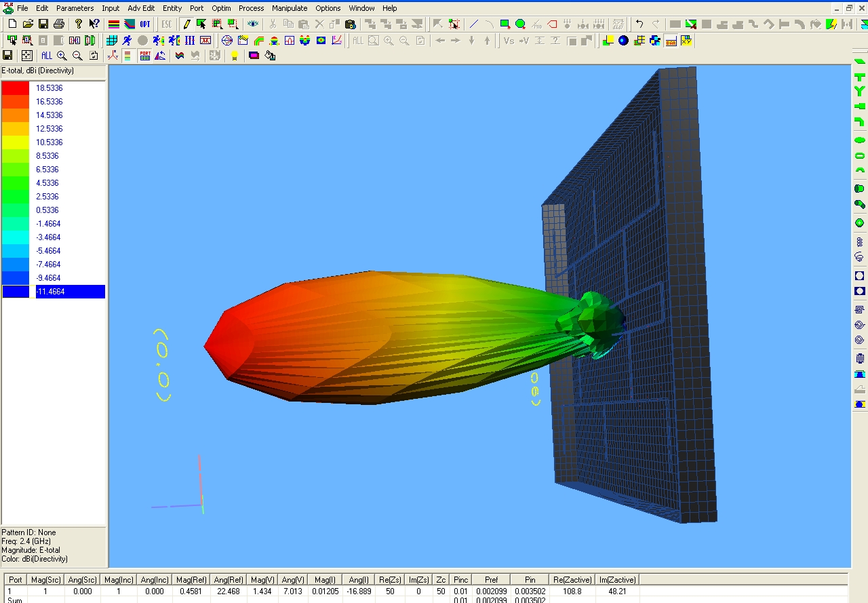Click the helix coil icon in right toolbar
Screen dimensions: 868x603
point(860,241)
